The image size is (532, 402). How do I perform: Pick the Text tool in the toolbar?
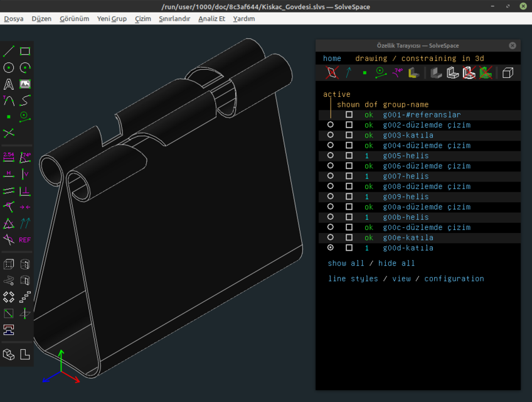coord(9,84)
